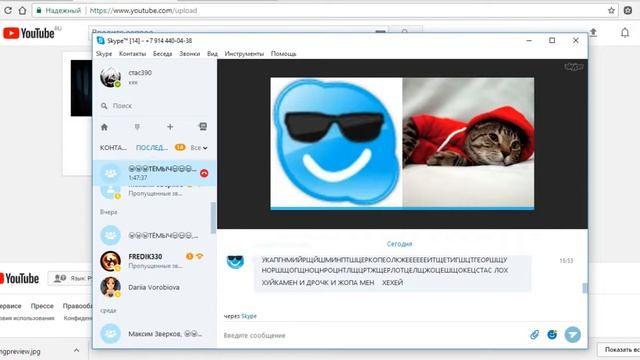640x360 pixels.
Task: Open YouTube notifications bell
Action: [625, 33]
